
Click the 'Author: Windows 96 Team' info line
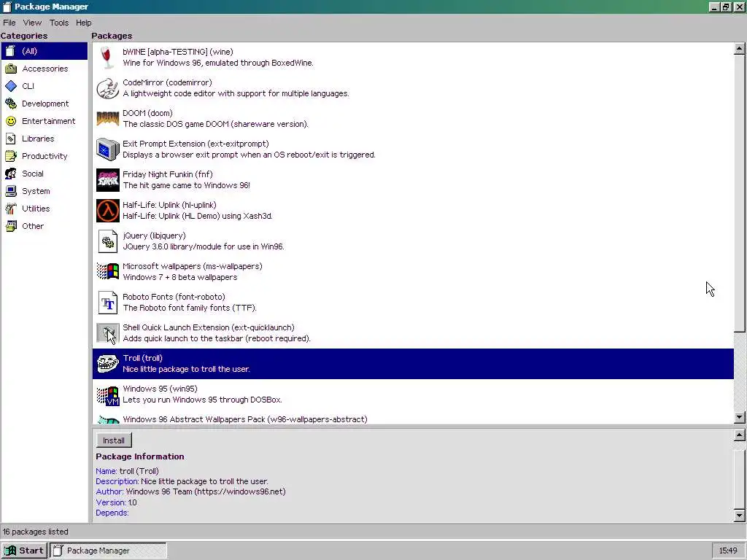coord(190,492)
